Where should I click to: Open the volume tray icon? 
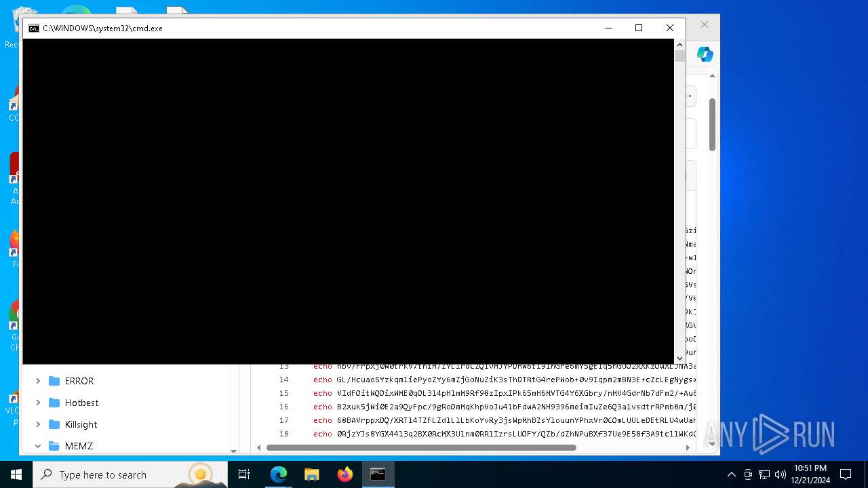781,474
